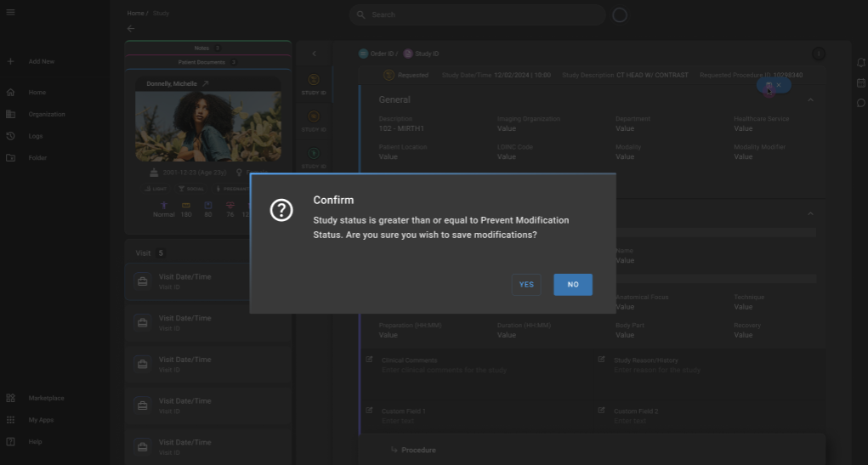The image size is (868, 465).
Task: Click the My Apps grid icon
Action: click(10, 420)
